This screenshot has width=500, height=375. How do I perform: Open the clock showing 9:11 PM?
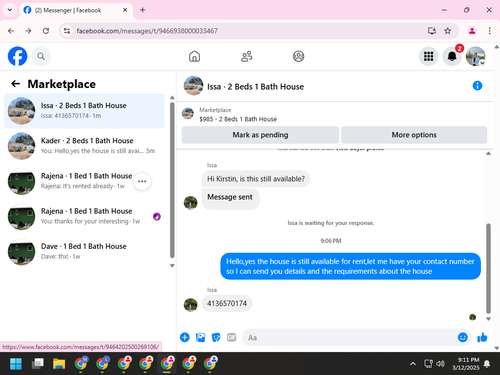pos(466,364)
